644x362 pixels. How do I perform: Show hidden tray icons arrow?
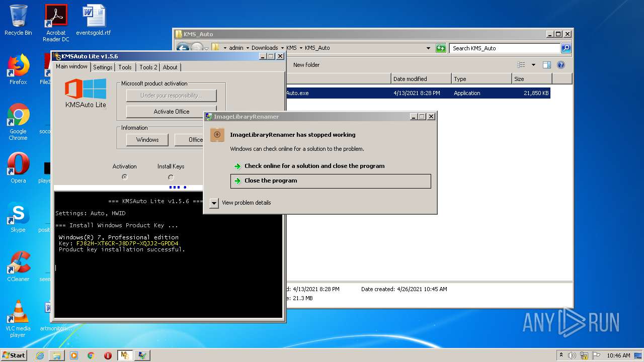pyautogui.click(x=561, y=355)
